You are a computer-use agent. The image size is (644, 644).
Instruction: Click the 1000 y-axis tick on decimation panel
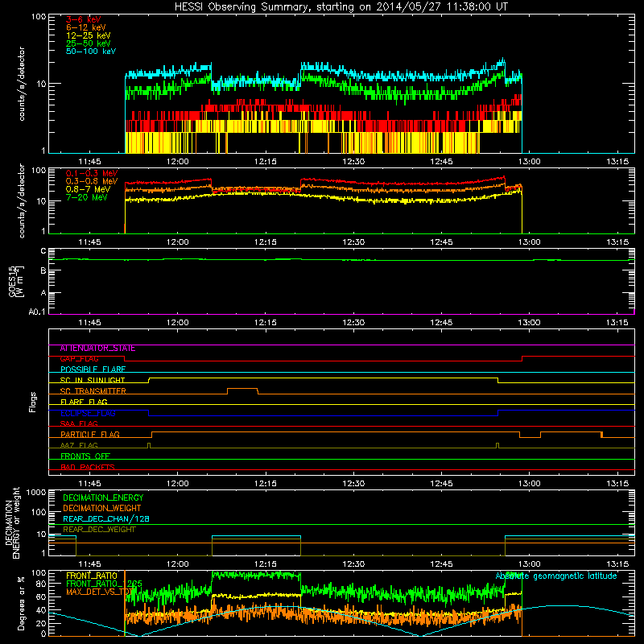(36, 492)
